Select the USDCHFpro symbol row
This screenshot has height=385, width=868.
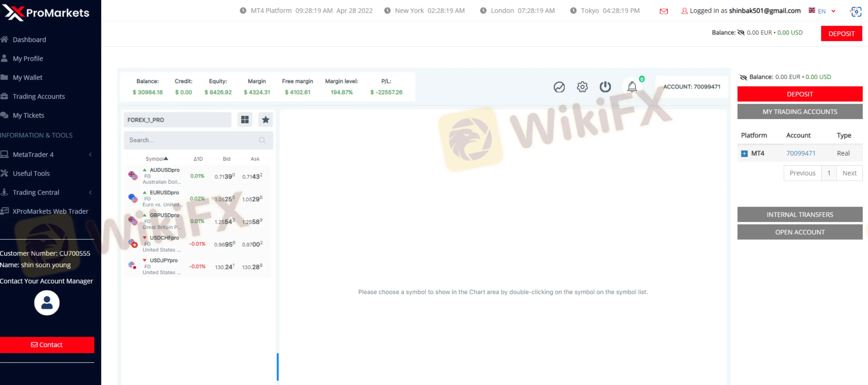click(x=197, y=243)
